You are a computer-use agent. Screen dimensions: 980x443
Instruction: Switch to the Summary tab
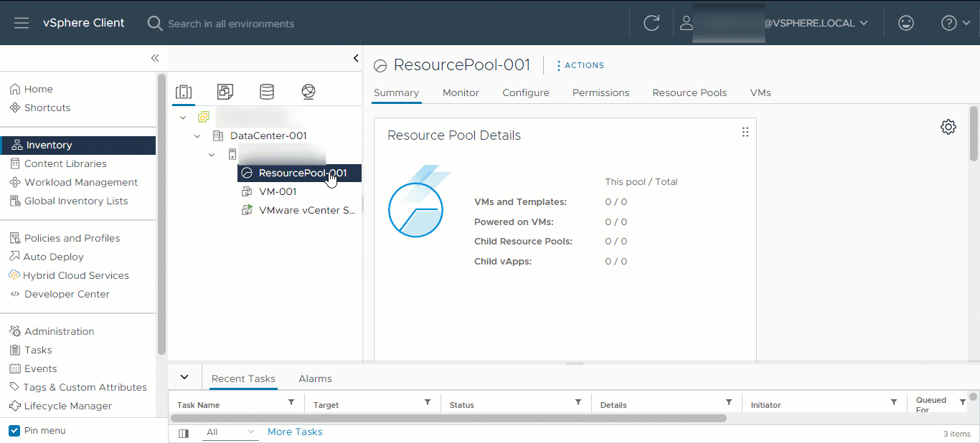(x=396, y=92)
